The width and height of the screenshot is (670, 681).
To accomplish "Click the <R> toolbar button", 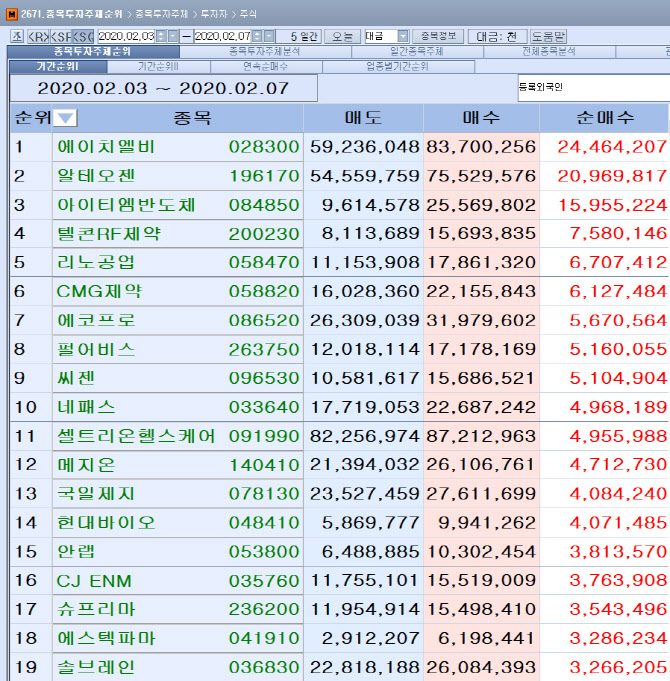I will [x=38, y=36].
